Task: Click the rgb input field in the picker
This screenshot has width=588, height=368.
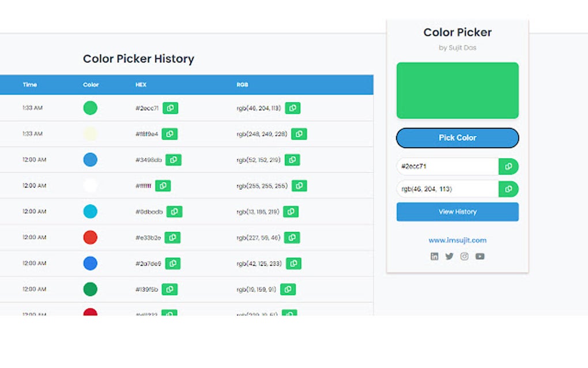Action: pos(447,189)
